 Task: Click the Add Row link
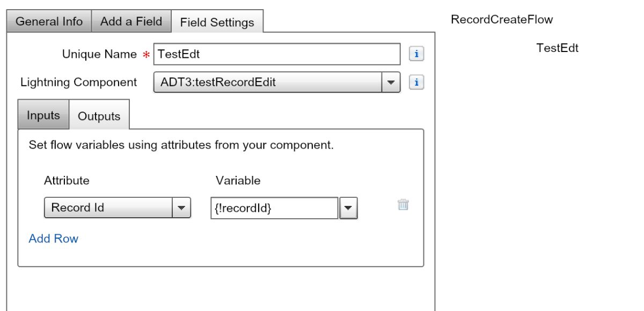pyautogui.click(x=54, y=239)
